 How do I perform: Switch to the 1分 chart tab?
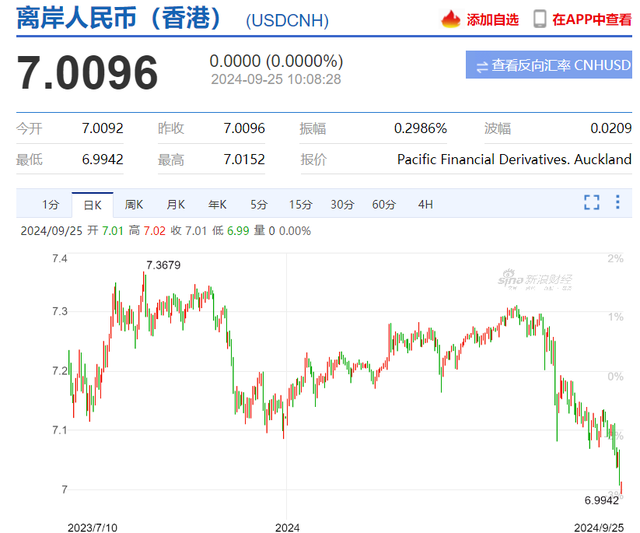(51, 204)
